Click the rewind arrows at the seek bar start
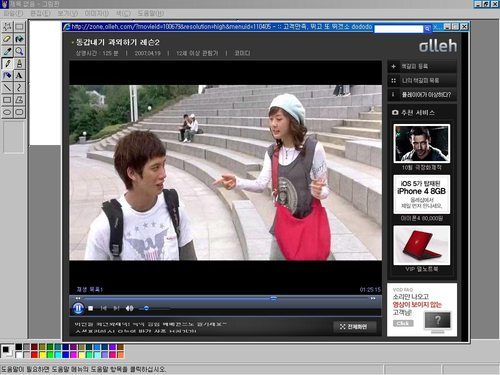This screenshot has width=500, height=375. click(x=78, y=298)
